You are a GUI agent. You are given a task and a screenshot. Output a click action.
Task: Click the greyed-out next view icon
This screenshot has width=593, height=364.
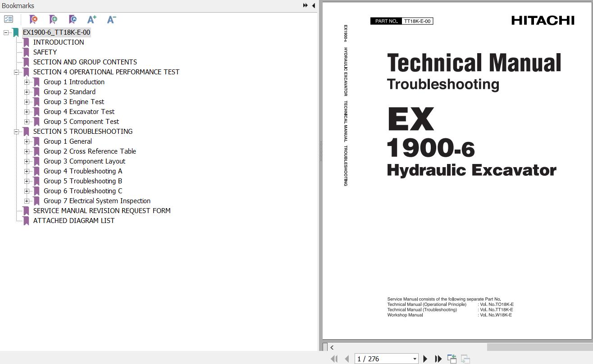[x=465, y=359]
